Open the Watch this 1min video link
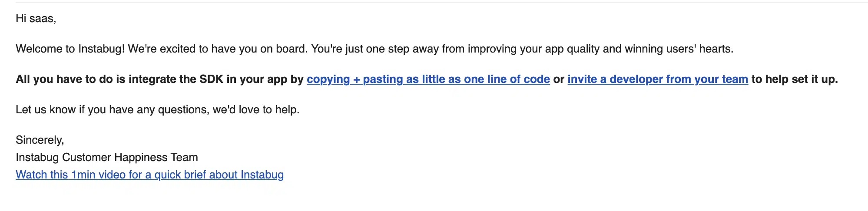The image size is (868, 211). [149, 175]
